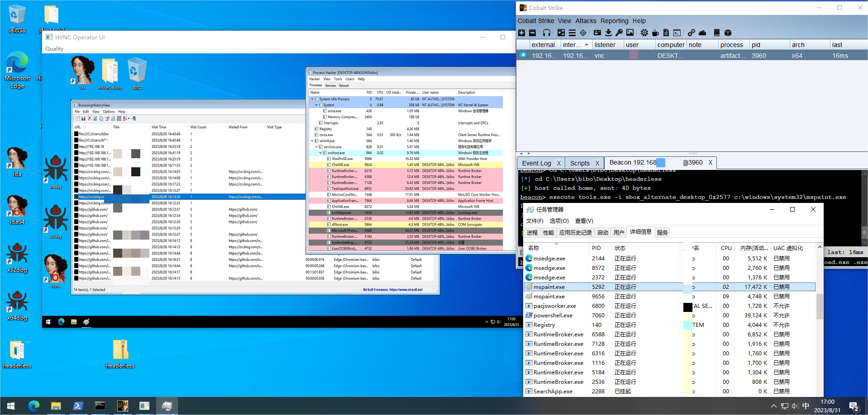Image resolution: width=868 pixels, height=415 pixels.
Task: Open credentials view icon in Cobalt Strike
Action: [x=597, y=33]
